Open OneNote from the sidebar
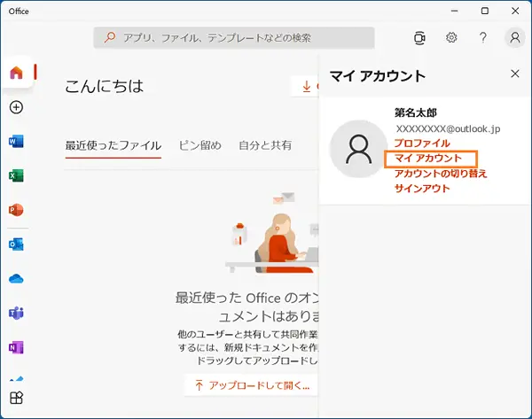532x419 pixels. (x=16, y=347)
